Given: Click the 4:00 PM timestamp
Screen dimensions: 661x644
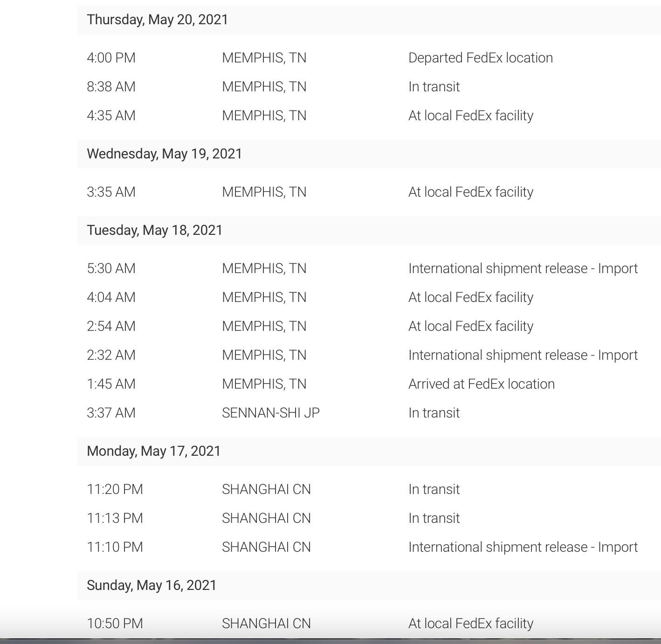Looking at the screenshot, I should click(111, 58).
